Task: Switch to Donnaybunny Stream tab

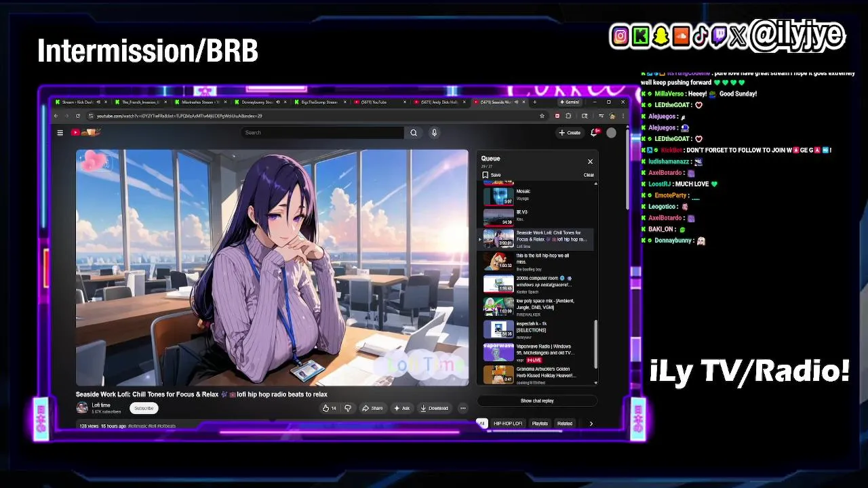Action: tap(260, 102)
